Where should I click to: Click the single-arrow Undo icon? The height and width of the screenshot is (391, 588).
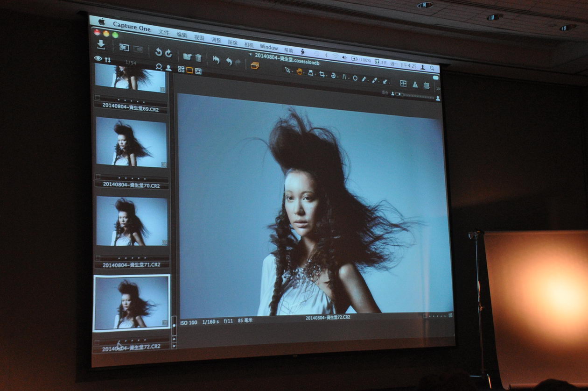click(x=229, y=61)
